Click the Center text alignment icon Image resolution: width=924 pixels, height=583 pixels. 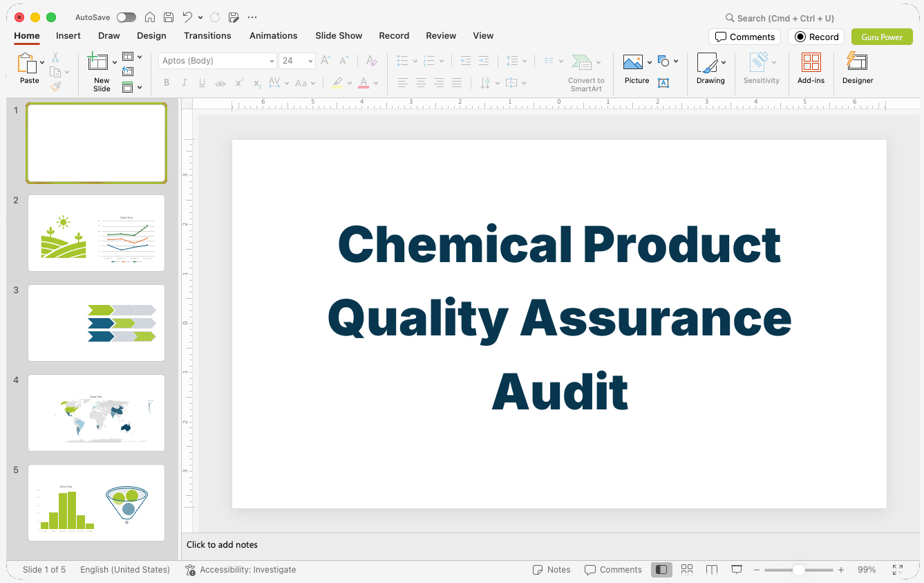pos(421,83)
